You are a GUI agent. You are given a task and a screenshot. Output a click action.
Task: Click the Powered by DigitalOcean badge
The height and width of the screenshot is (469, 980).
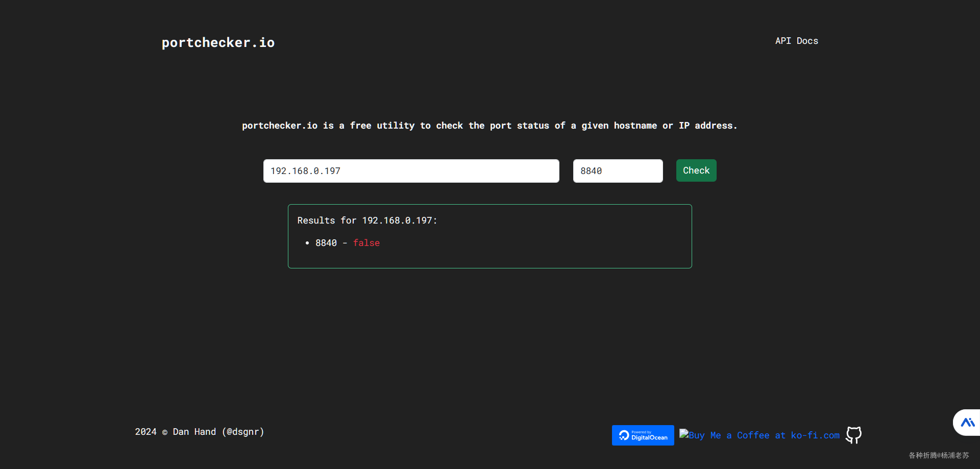point(643,435)
